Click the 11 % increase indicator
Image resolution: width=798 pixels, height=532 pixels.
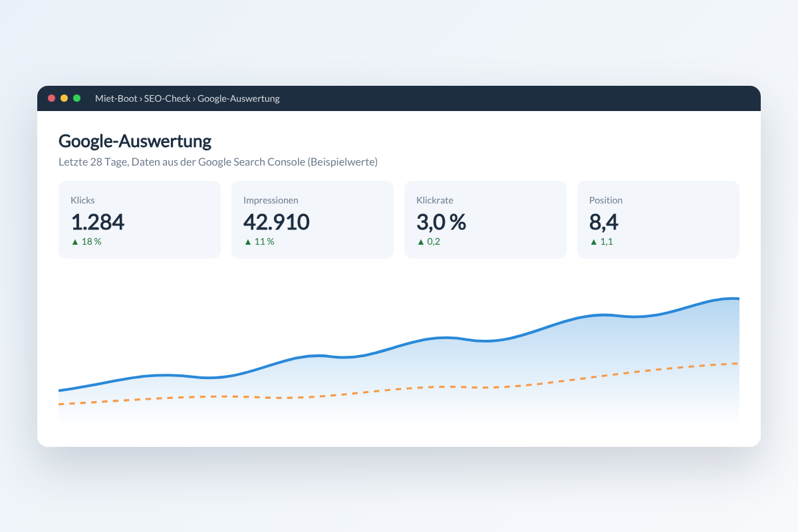pos(259,241)
